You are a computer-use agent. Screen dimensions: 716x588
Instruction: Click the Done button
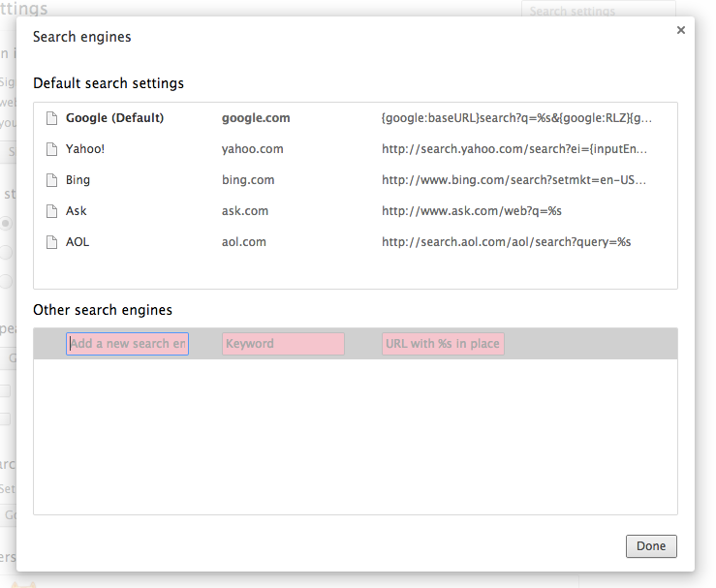[x=651, y=546]
